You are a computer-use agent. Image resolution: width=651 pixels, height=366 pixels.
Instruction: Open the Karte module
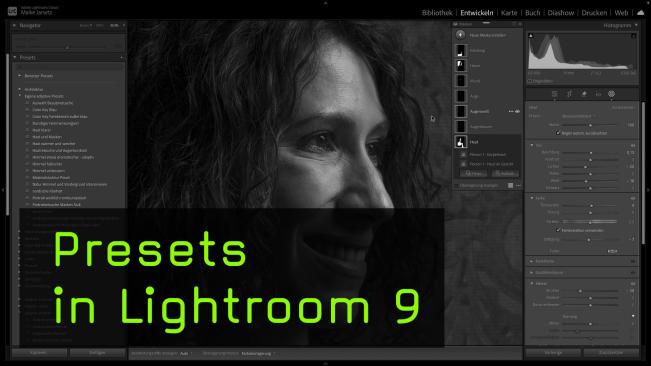pyautogui.click(x=509, y=13)
